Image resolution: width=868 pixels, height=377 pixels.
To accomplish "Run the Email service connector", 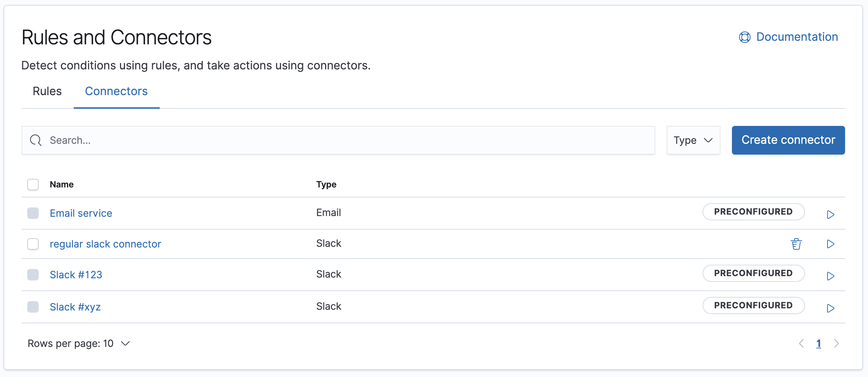I will click(x=831, y=214).
